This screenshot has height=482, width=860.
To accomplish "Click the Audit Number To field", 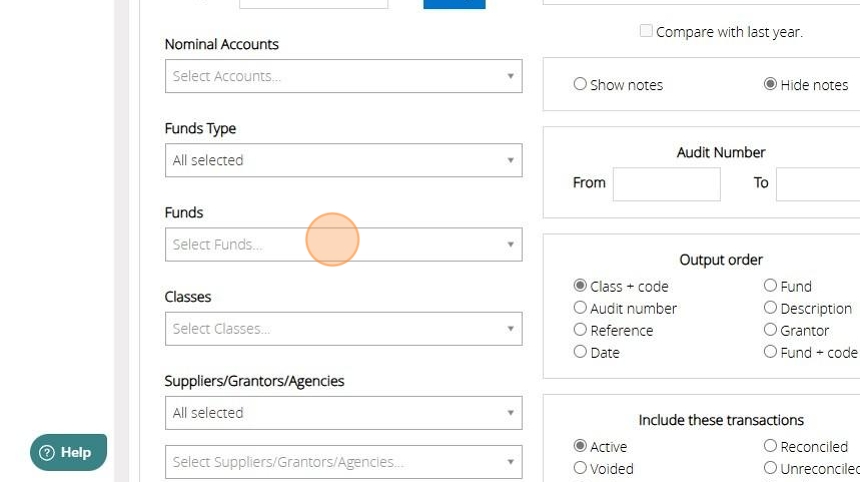I will click(817, 184).
